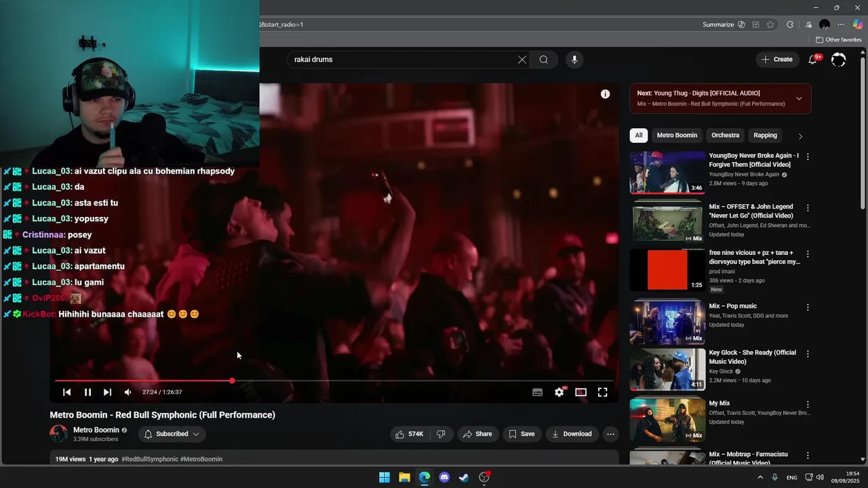868x488 pixels.
Task: Share the video
Action: click(x=477, y=434)
